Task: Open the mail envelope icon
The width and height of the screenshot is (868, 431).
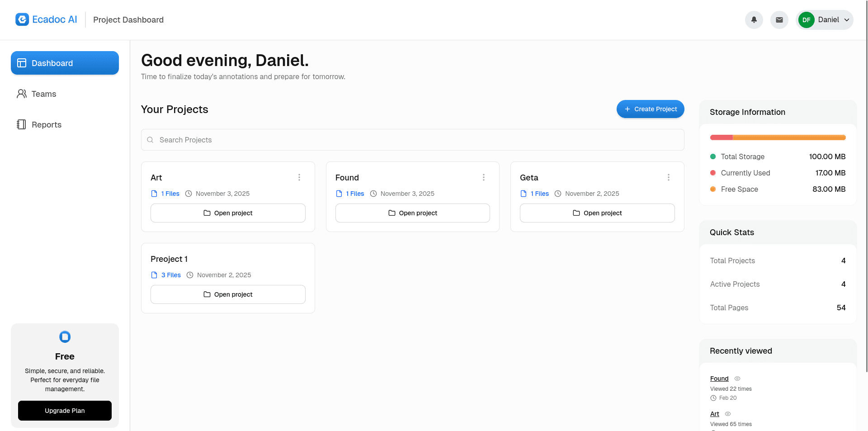Action: (779, 20)
